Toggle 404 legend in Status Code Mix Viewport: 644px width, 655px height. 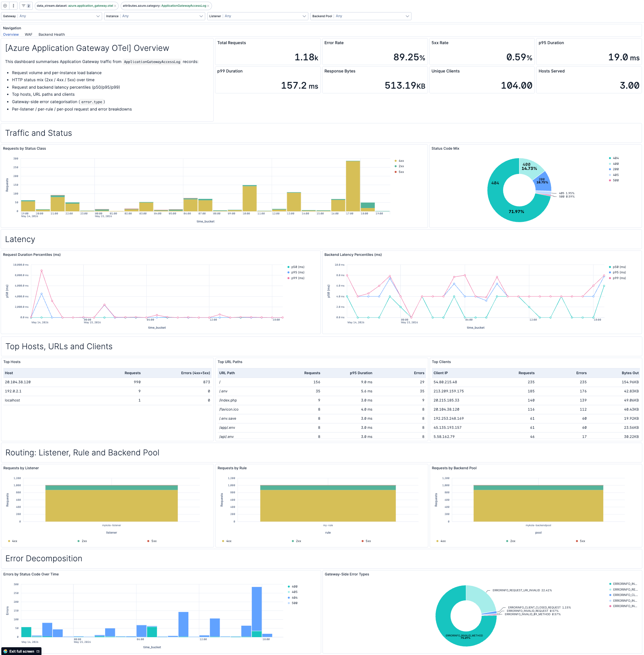tap(614, 158)
